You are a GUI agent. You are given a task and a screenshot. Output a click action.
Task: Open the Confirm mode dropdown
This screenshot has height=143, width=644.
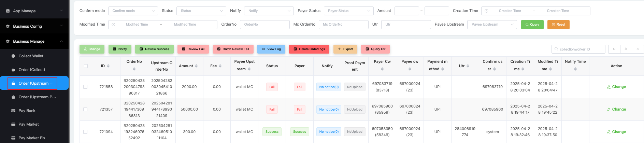pyautogui.click(x=133, y=11)
